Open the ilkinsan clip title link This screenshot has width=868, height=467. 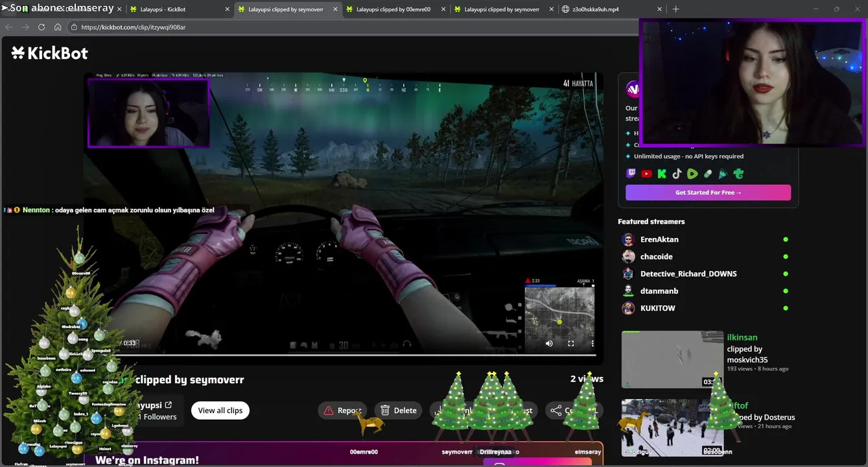[x=742, y=337]
